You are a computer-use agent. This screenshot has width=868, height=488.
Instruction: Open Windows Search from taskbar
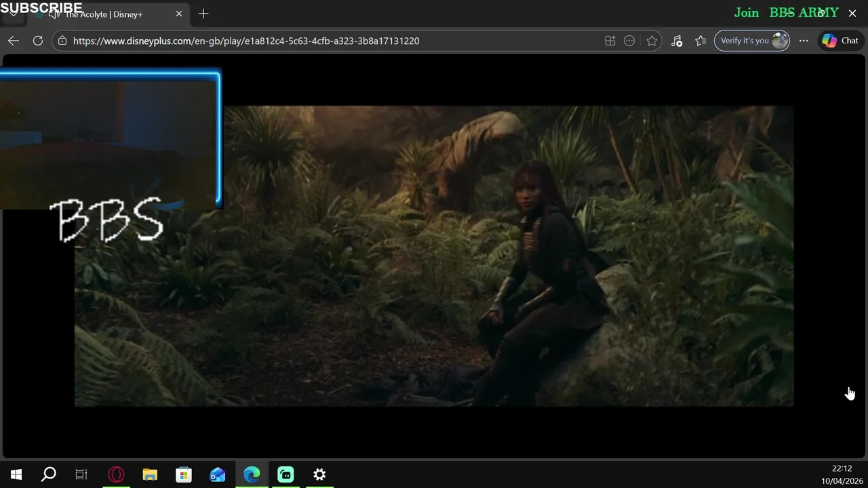pyautogui.click(x=49, y=474)
